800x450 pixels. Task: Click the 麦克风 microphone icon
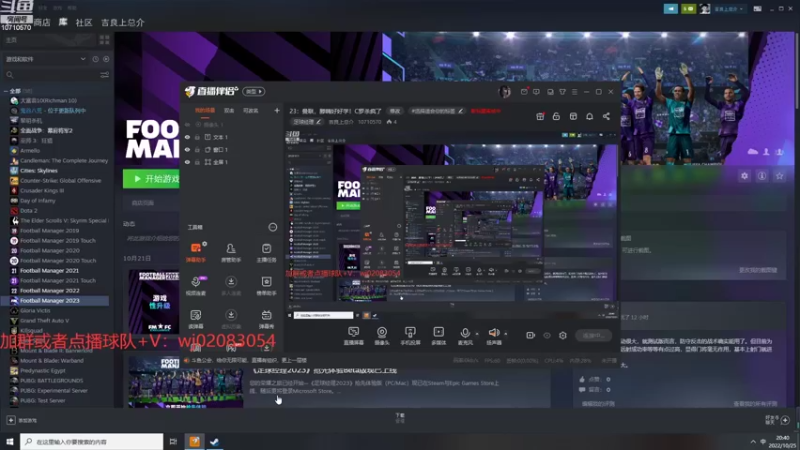tap(465, 335)
